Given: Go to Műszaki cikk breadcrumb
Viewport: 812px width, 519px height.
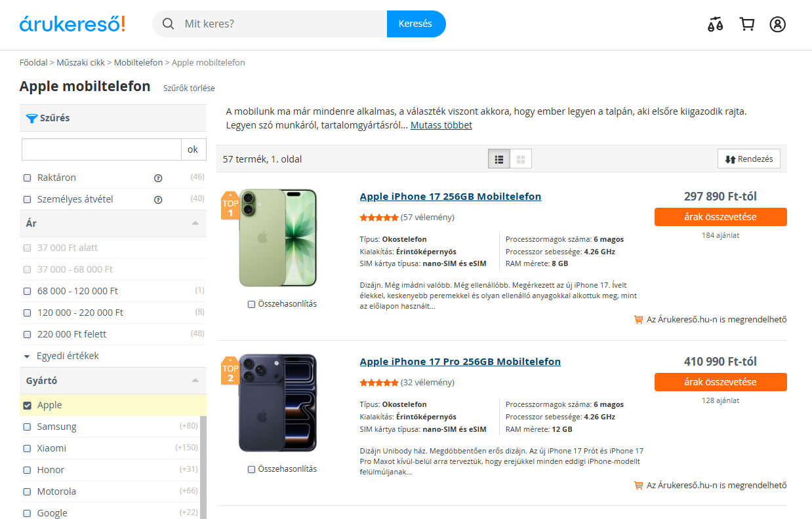Looking at the screenshot, I should pyautogui.click(x=81, y=63).
